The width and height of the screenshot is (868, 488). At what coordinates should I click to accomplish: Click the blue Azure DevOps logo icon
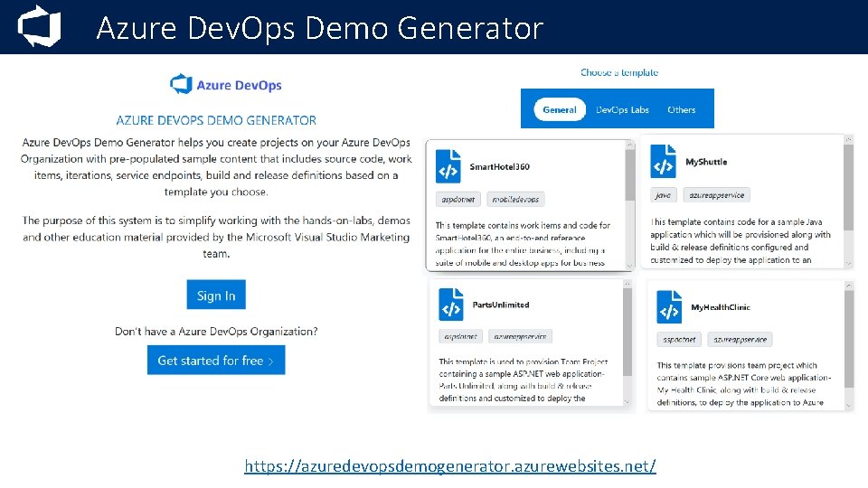(181, 84)
